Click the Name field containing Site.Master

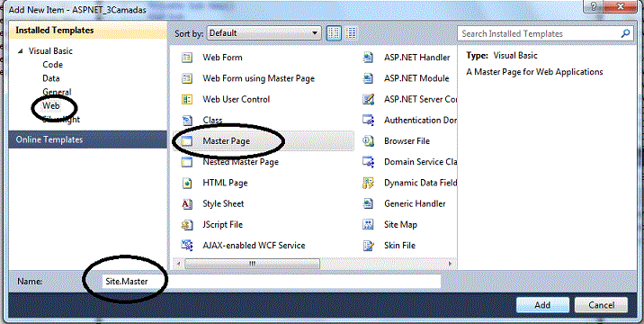[271, 282]
